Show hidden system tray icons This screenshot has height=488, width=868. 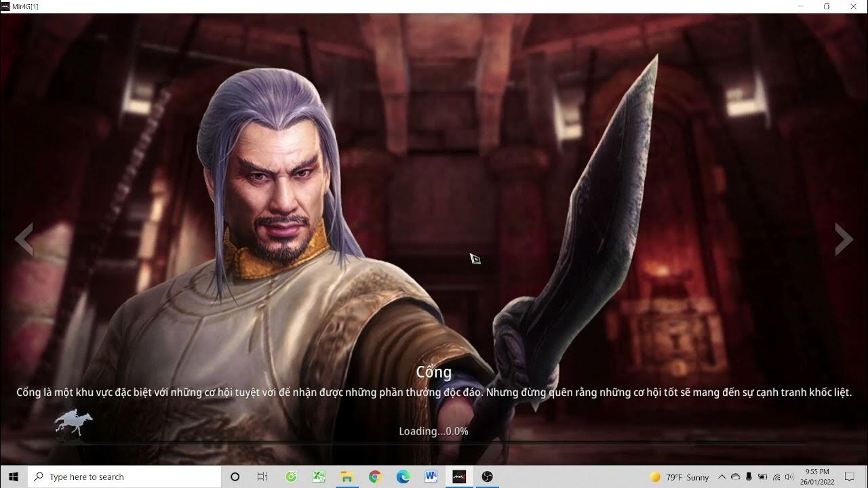point(722,477)
